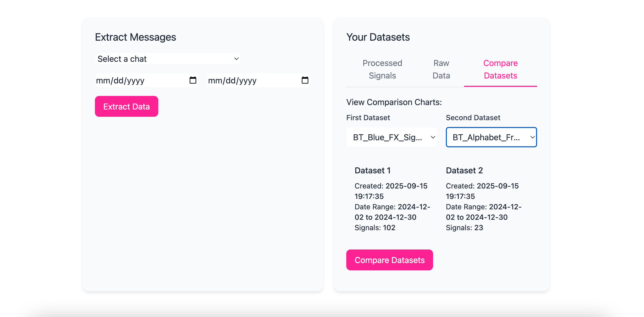
Task: Click the 'Signals: 102' count text
Action: pos(375,228)
